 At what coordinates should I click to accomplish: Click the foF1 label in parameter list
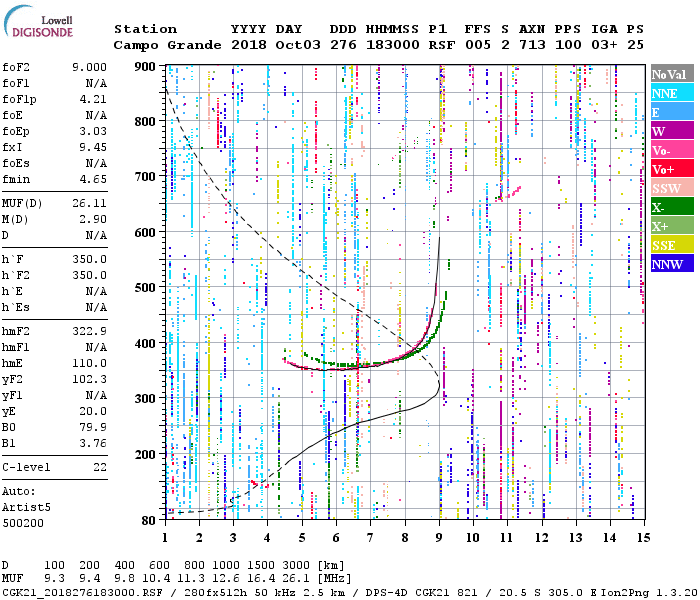tap(16, 83)
